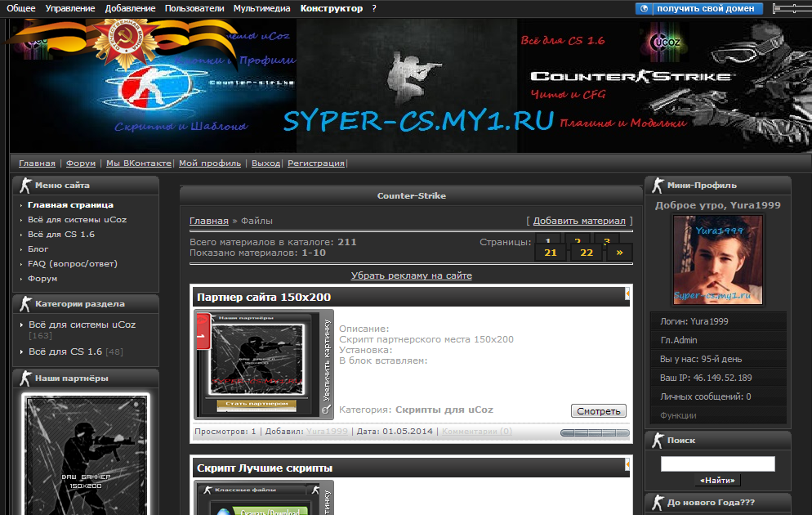
Task: Open the Мультимедиа admin menu
Action: pyautogui.click(x=261, y=8)
